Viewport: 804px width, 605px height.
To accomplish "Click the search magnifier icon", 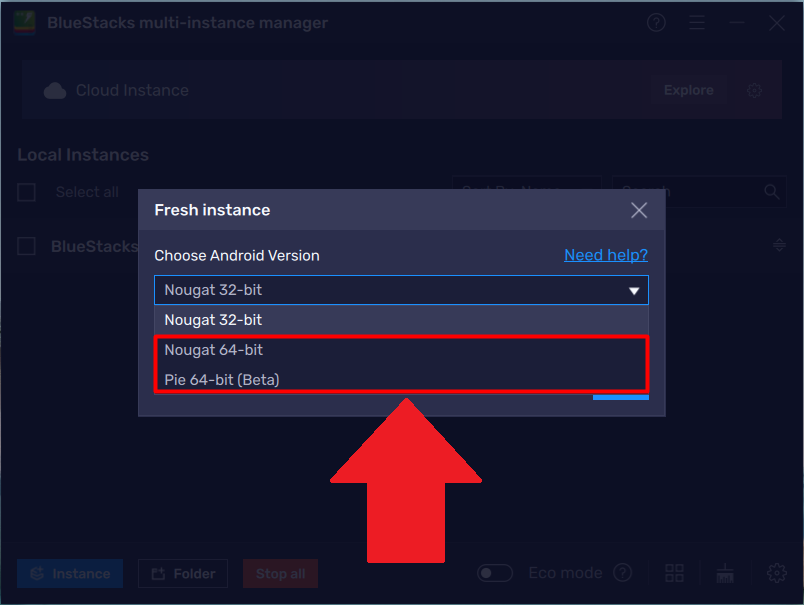I will point(772,192).
